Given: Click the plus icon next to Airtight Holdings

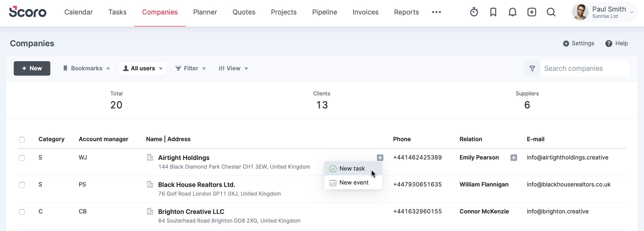Looking at the screenshot, I should pyautogui.click(x=380, y=158).
